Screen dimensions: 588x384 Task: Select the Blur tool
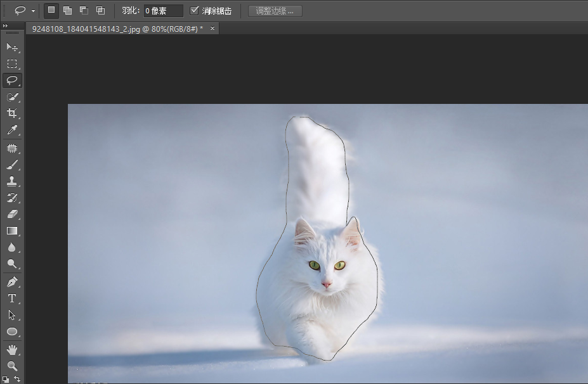pos(12,247)
